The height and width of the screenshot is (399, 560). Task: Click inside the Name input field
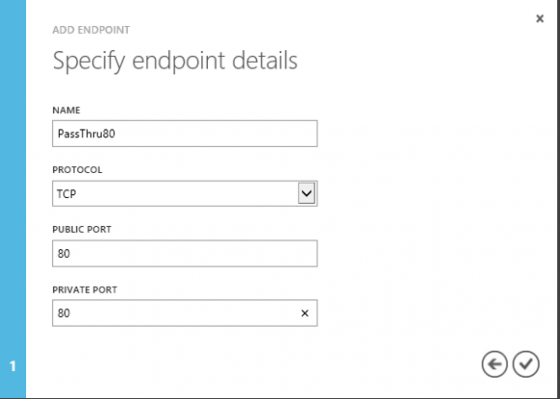pos(185,134)
